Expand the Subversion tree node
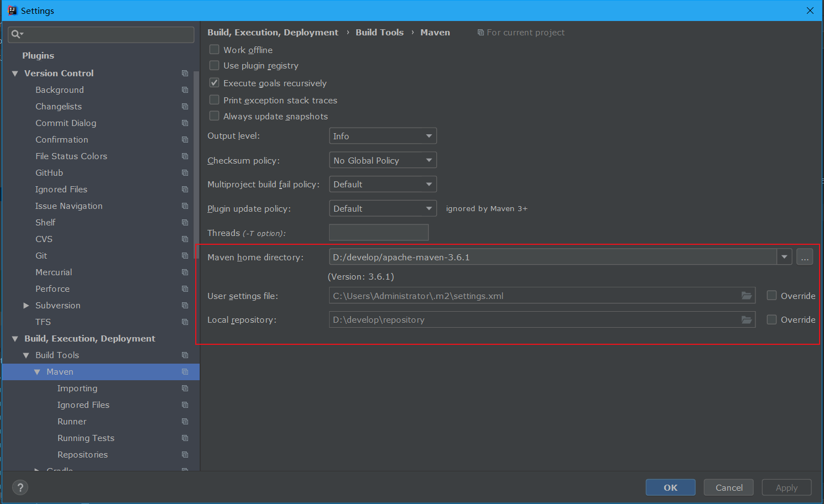The width and height of the screenshot is (824, 504). coord(26,306)
